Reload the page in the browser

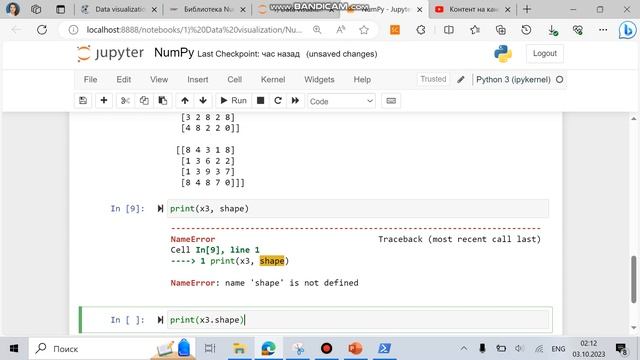[x=42, y=30]
